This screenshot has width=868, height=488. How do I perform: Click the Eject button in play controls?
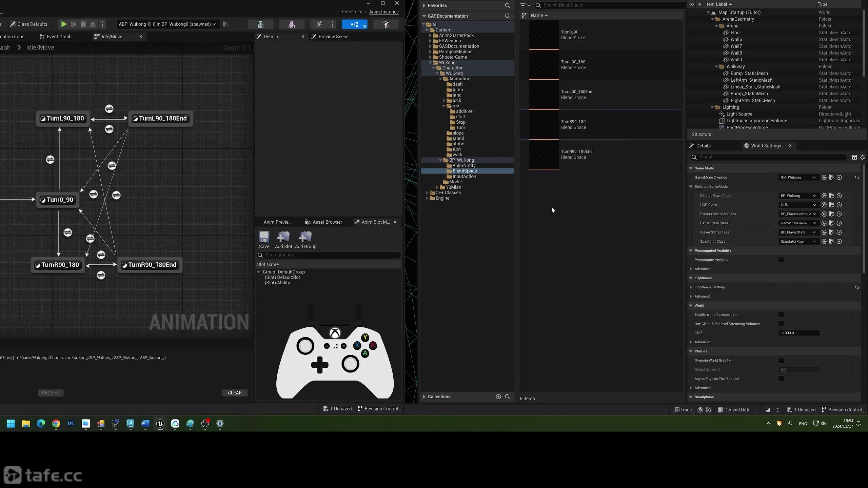click(93, 24)
